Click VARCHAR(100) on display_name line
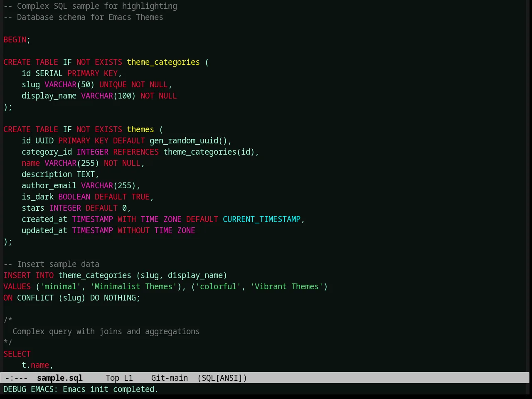 coord(108,96)
